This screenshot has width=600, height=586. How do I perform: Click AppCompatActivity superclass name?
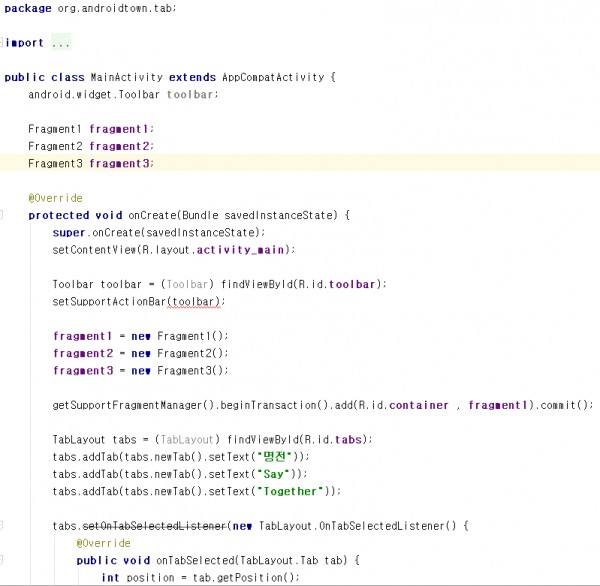pyautogui.click(x=273, y=77)
